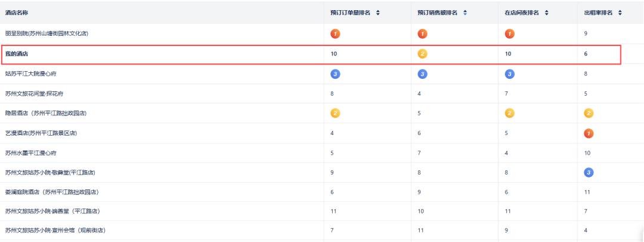
Task: Click the 出租率排名 header text
Action: [599, 13]
